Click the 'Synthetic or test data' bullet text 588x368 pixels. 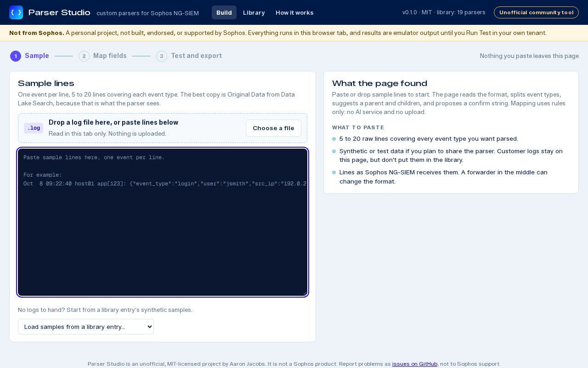[451, 155]
